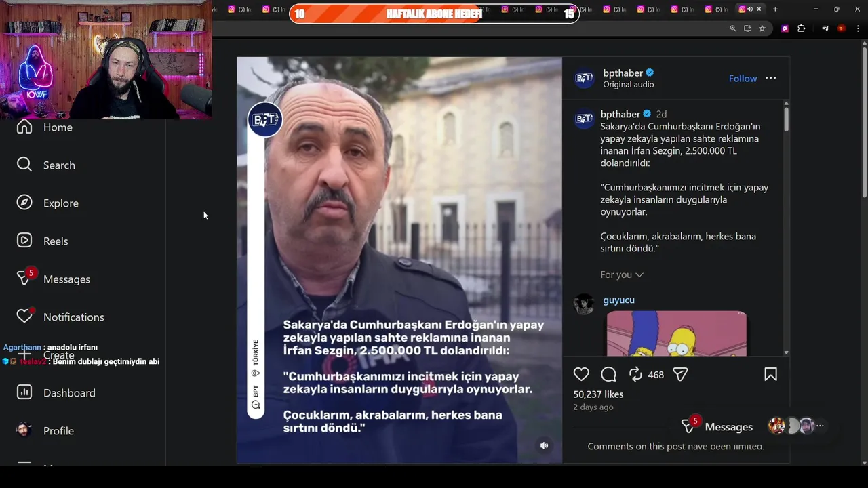Repost using the arrows icon next to 468
The image size is (868, 488).
(x=635, y=374)
